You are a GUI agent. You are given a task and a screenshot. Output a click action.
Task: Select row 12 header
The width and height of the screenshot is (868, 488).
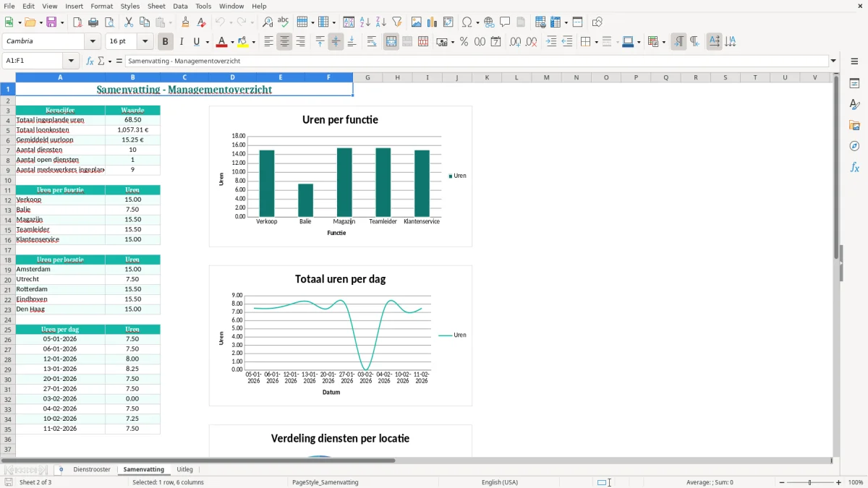click(8, 200)
